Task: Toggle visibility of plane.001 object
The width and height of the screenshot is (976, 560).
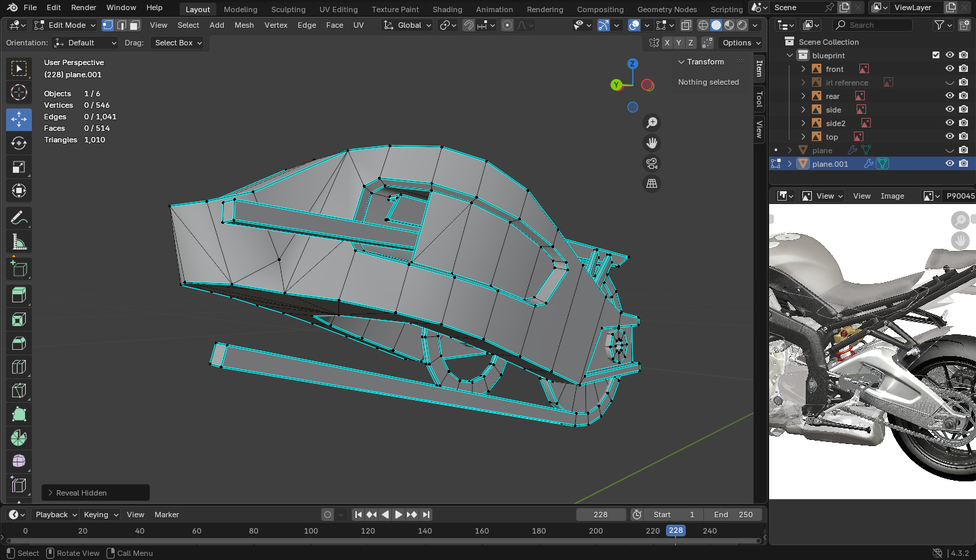Action: point(950,164)
